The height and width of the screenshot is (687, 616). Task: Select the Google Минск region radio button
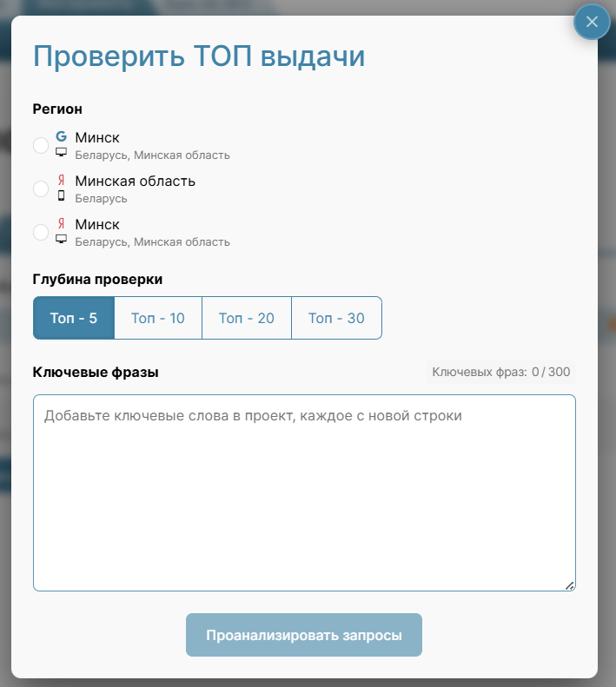click(41, 145)
